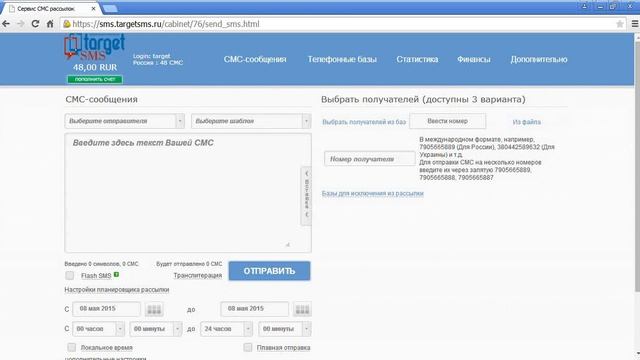Open the 'Дополнительно' menu
This screenshot has width=640, height=360.
539,59
